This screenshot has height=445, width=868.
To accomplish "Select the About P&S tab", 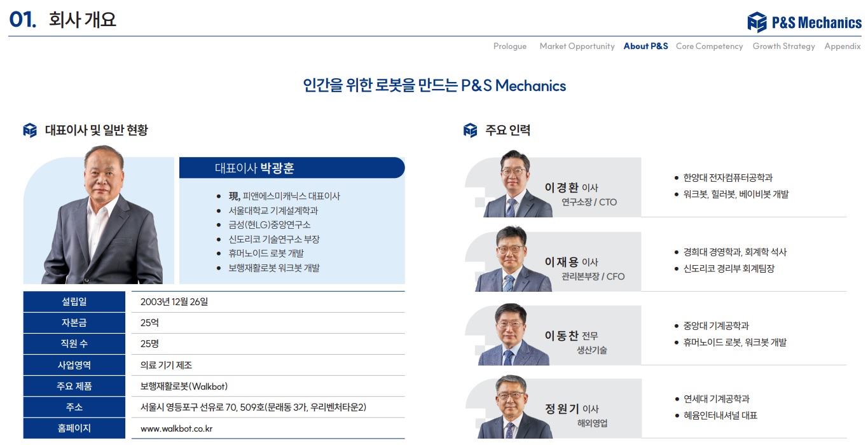I will (645, 46).
